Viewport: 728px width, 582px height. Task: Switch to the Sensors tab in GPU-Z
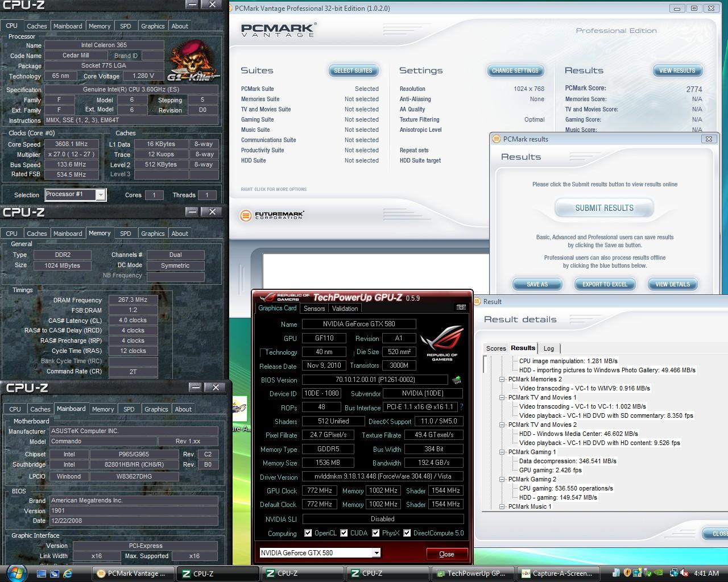pyautogui.click(x=315, y=309)
